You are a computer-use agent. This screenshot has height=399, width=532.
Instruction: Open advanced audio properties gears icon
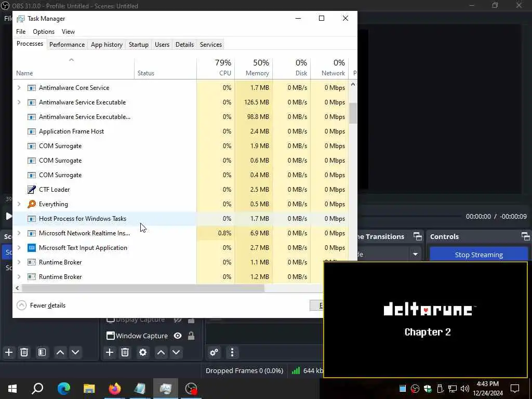[x=214, y=353]
